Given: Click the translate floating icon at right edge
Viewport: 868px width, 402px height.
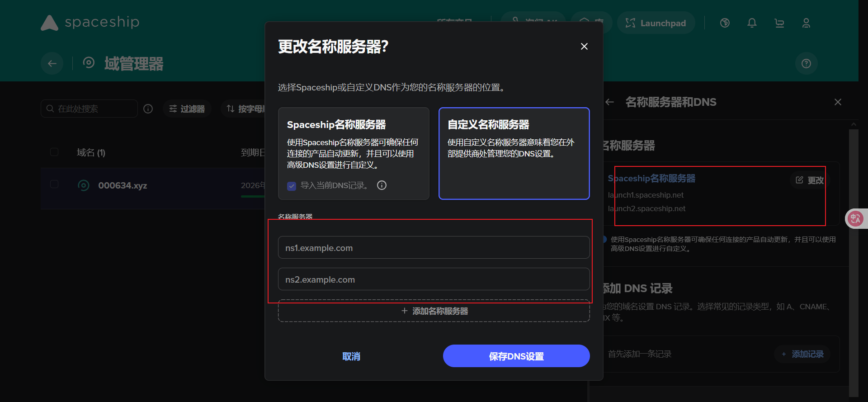Looking at the screenshot, I should [x=855, y=219].
